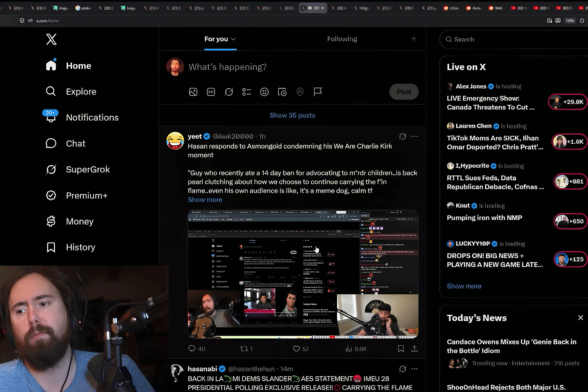Screen dimensions: 588x392
Task: Switch to the Following tab
Action: (x=342, y=39)
